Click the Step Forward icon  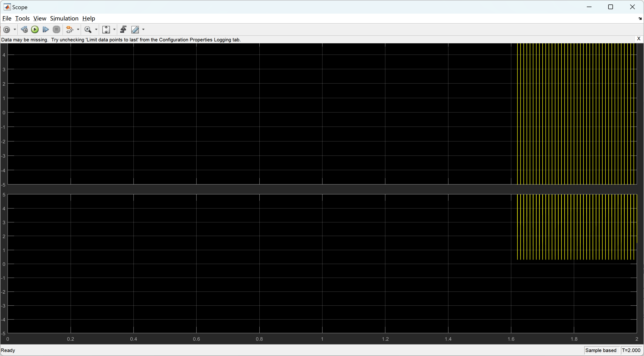45,29
